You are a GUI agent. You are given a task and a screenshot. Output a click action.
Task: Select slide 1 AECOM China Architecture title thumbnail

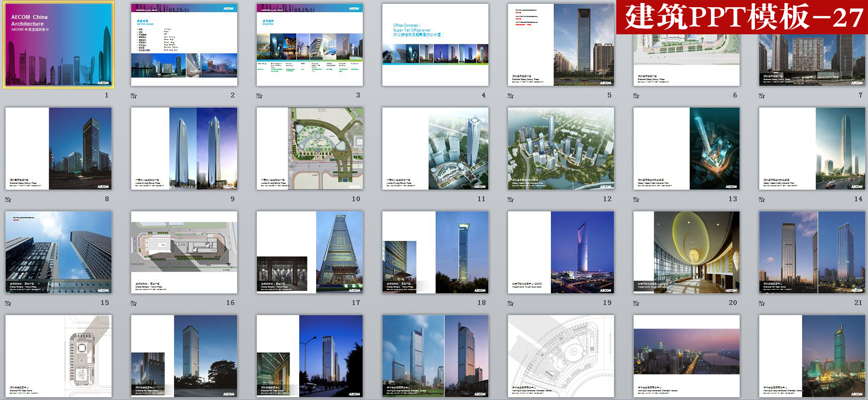coord(58,45)
